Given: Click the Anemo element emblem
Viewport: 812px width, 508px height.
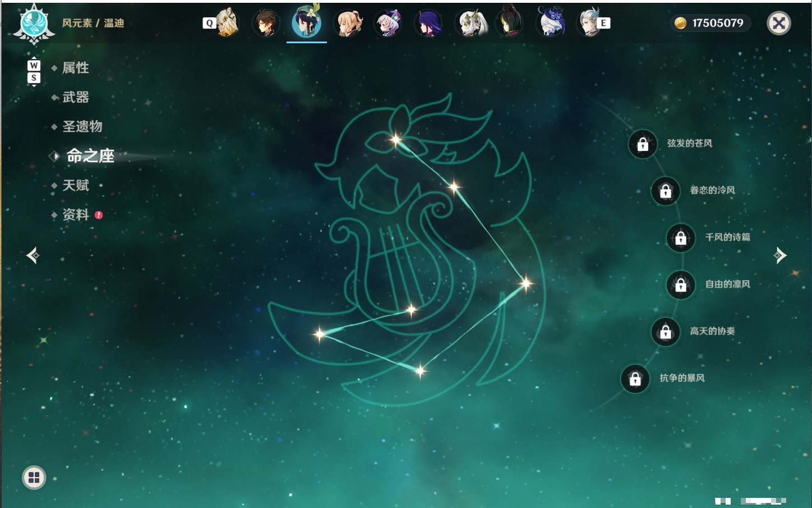Looking at the screenshot, I should point(34,24).
